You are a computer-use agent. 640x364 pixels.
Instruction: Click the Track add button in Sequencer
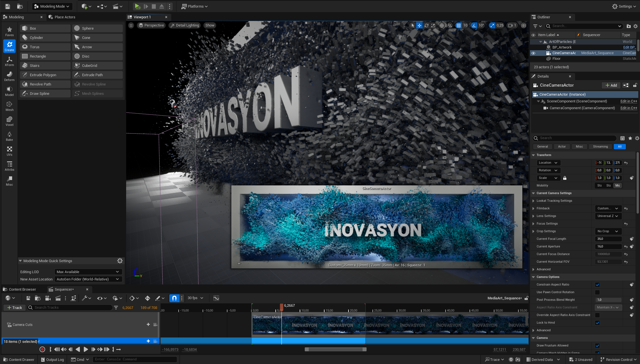tap(15, 308)
